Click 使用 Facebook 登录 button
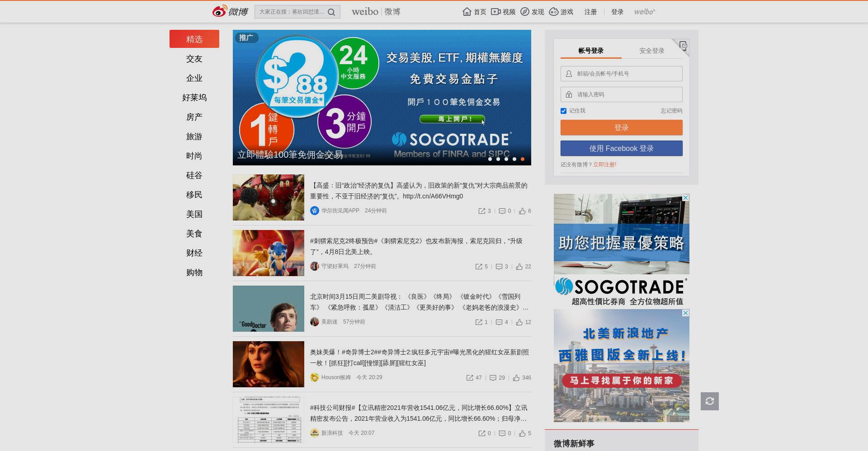The height and width of the screenshot is (451, 868). pyautogui.click(x=622, y=148)
